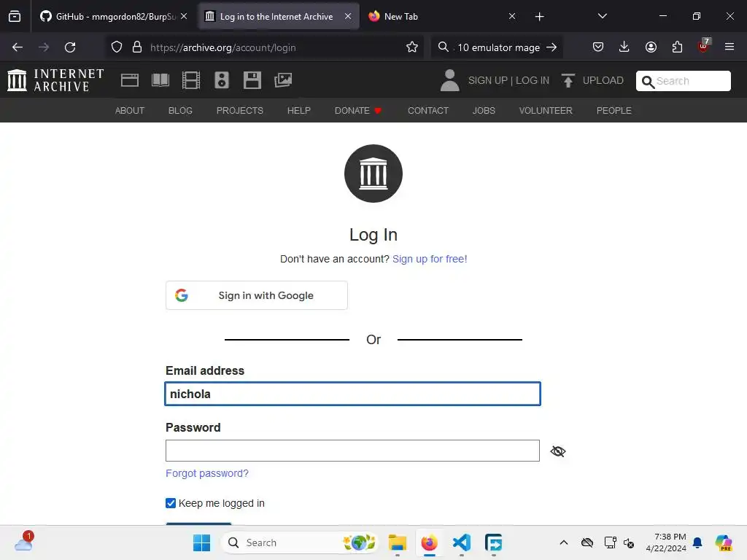Click the Upload arrow icon
The width and height of the screenshot is (747, 560).
coord(568,80)
